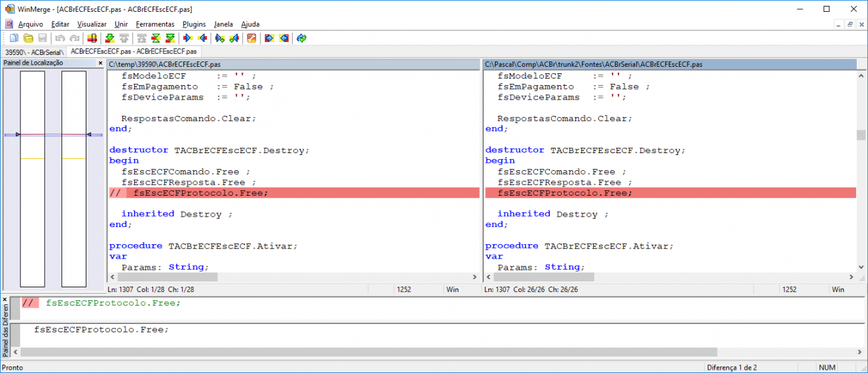The width and height of the screenshot is (868, 373).
Task: Click the Select line difference toolbar icon
Action: (92, 38)
